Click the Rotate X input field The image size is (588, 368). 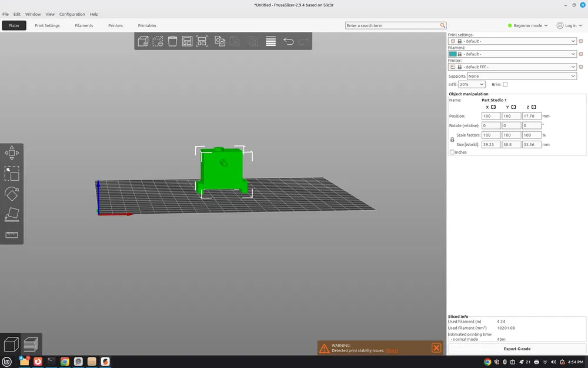point(491,125)
